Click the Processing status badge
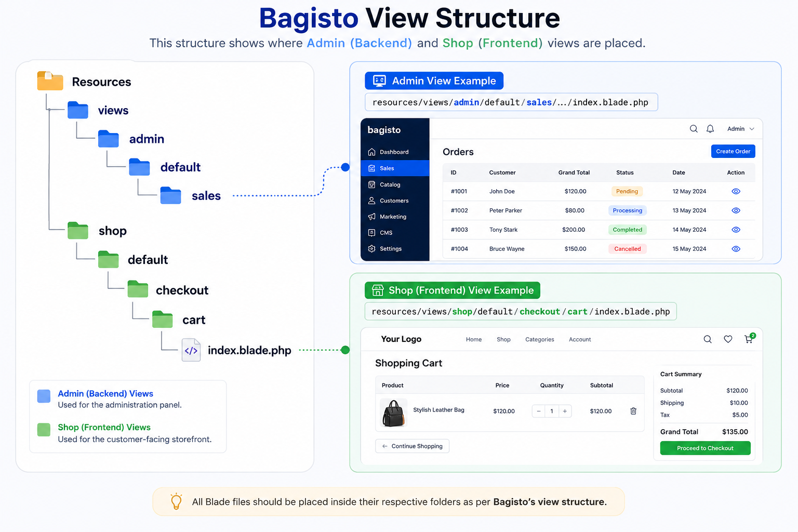 627,210
